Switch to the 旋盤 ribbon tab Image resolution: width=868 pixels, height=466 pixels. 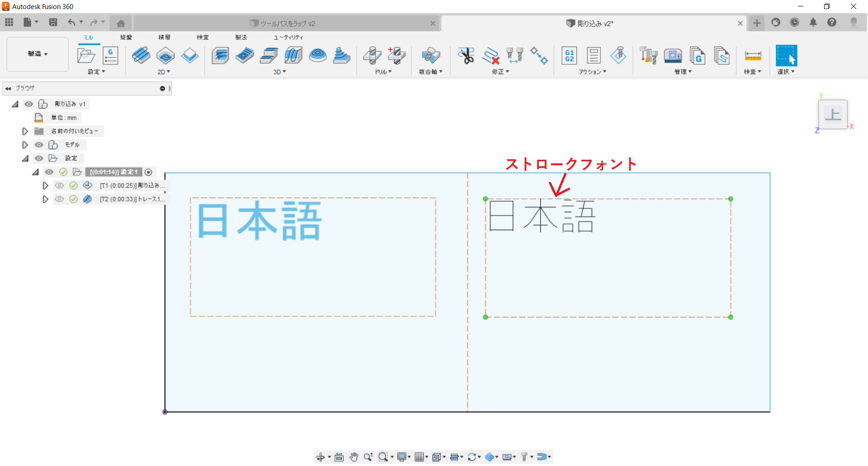[x=126, y=37]
